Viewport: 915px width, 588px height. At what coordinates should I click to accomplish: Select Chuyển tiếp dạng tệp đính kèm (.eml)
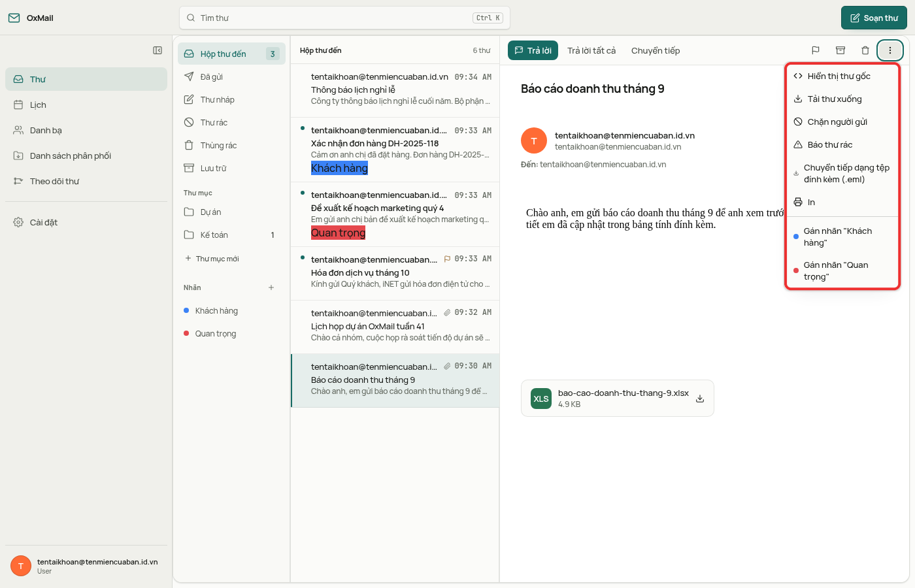tap(842, 173)
